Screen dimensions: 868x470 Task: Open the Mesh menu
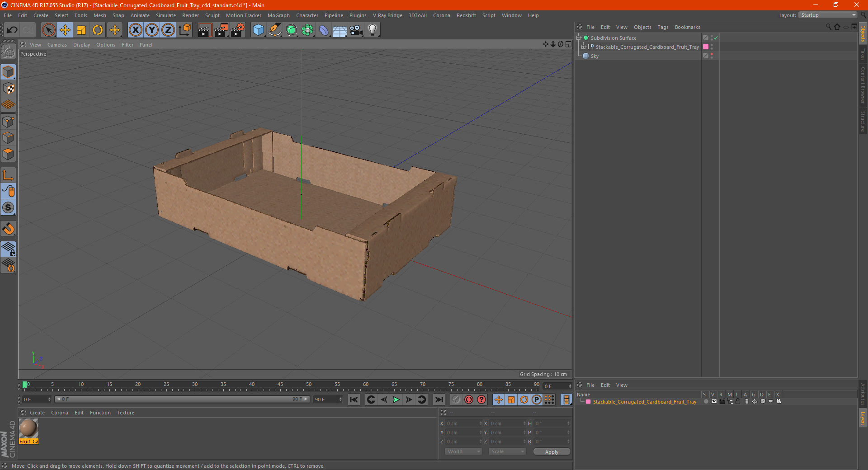(99, 15)
